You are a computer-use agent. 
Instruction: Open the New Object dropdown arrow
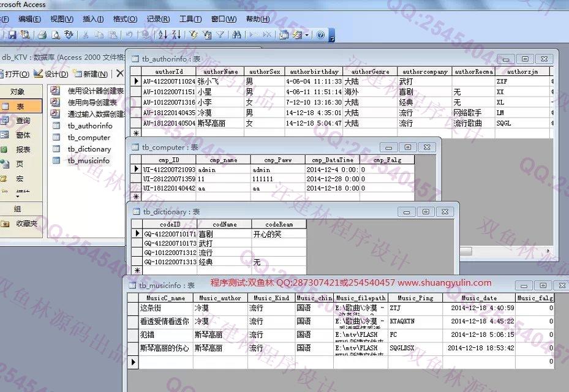[x=307, y=35]
